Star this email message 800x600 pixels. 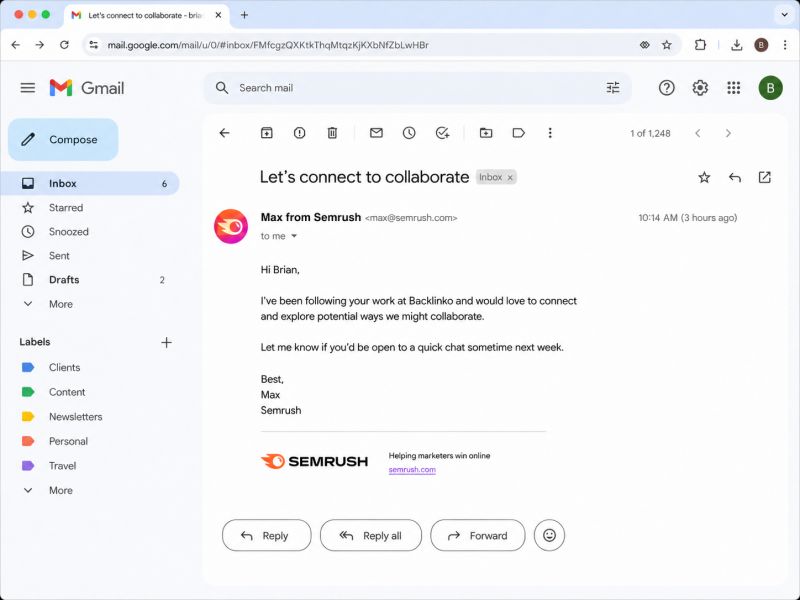coord(704,177)
